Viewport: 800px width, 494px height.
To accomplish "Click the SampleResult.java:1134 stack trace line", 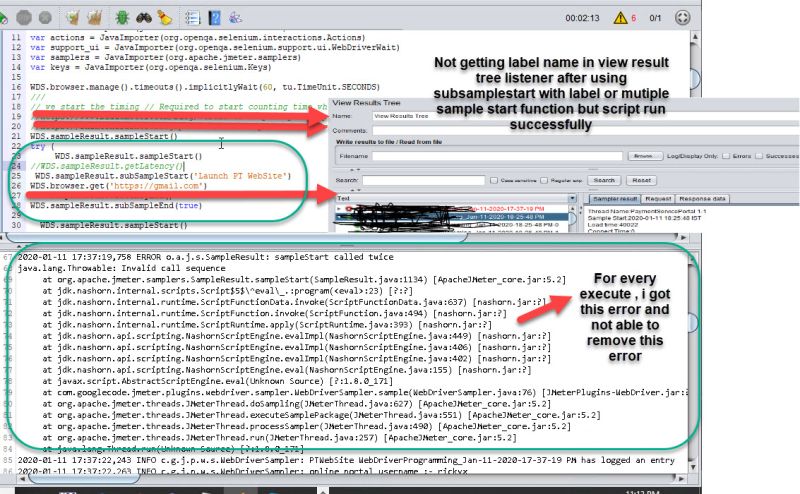I will (304, 279).
